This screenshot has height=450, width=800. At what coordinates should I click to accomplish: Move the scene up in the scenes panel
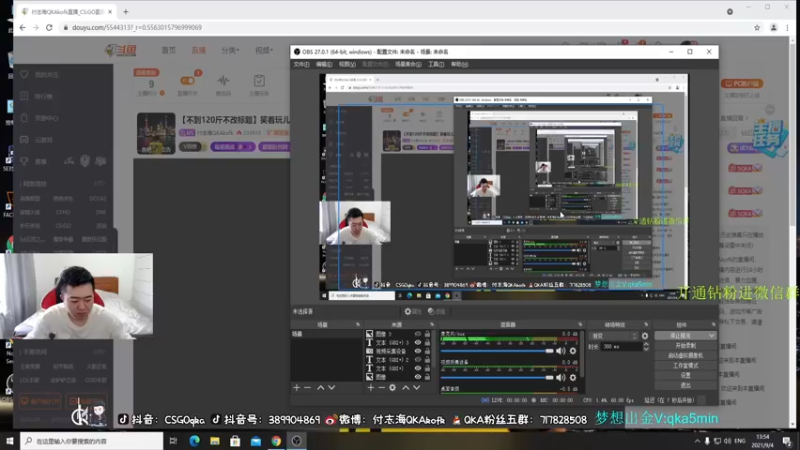pos(320,388)
